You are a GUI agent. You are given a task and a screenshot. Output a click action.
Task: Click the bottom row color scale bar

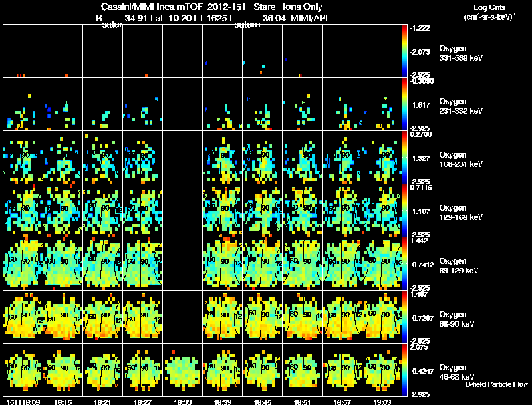pyautogui.click(x=404, y=370)
